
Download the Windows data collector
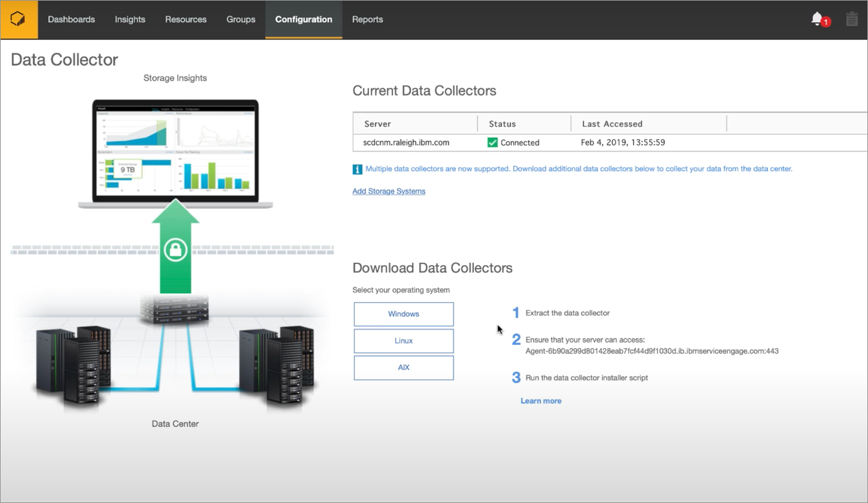(x=404, y=314)
